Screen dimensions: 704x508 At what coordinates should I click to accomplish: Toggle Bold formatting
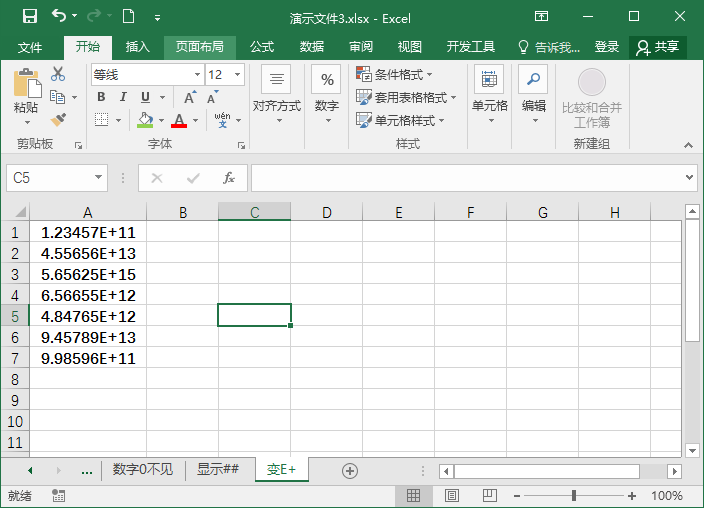pos(101,97)
